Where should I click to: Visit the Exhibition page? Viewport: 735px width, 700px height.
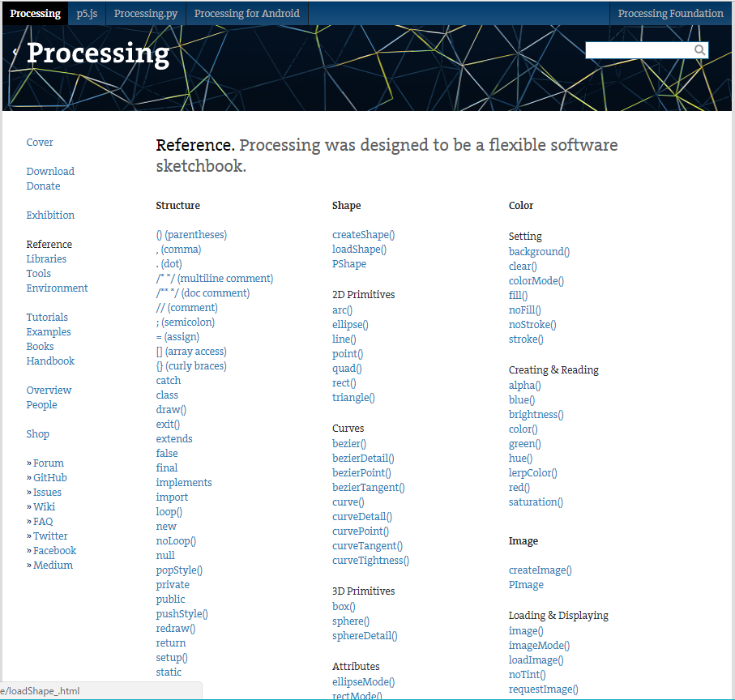coord(50,215)
